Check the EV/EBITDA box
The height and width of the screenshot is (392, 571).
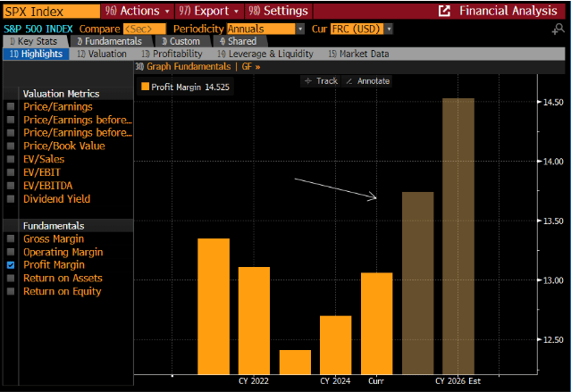[x=11, y=186]
